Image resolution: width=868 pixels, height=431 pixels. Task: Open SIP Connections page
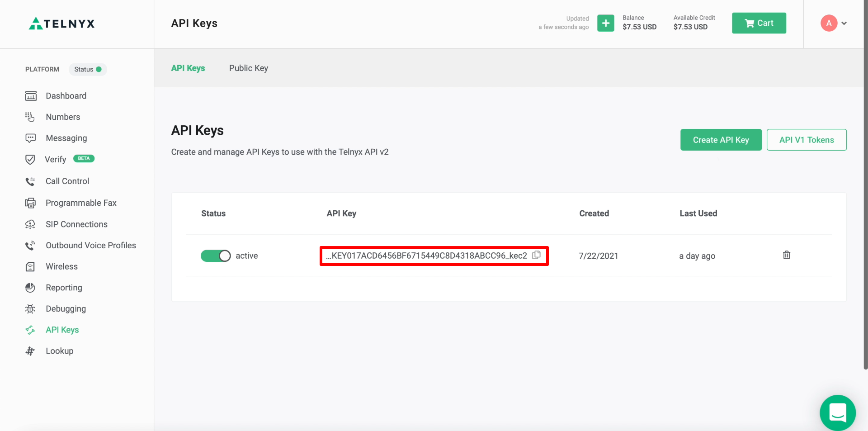click(76, 224)
